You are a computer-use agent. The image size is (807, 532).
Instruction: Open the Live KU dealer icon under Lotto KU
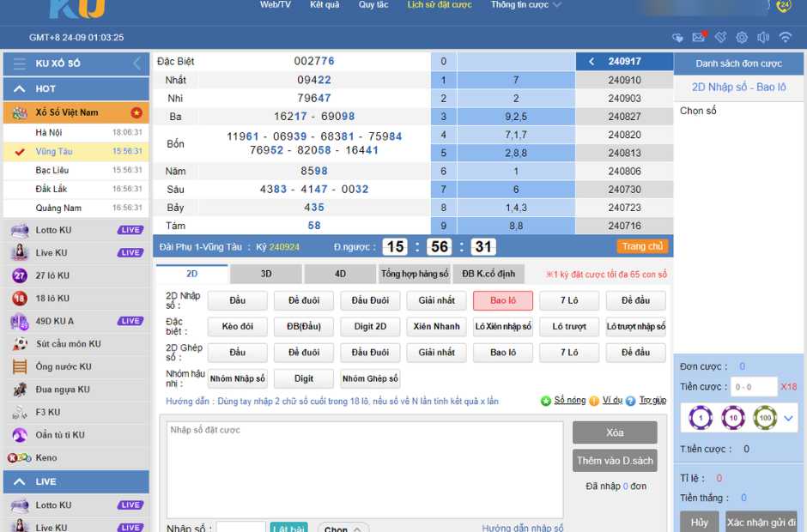[20, 252]
